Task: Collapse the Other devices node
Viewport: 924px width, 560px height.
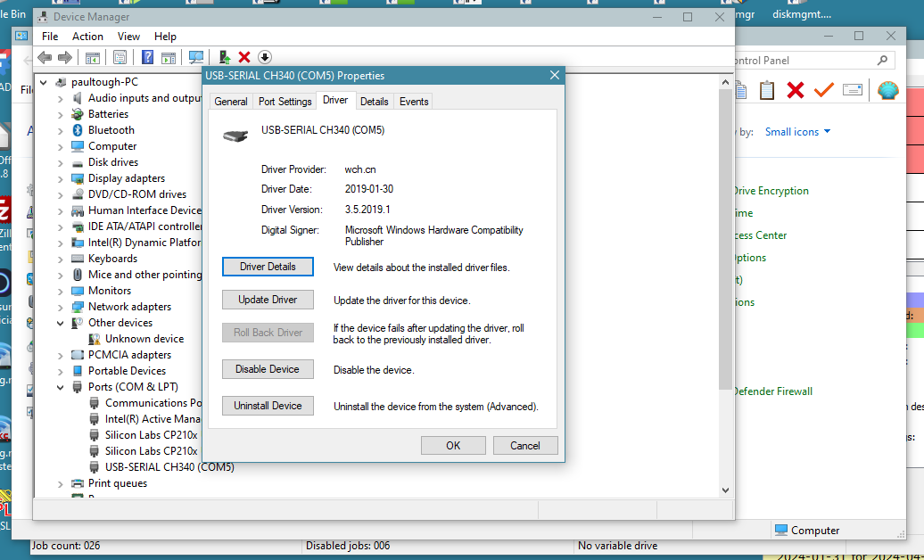Action: tap(60, 323)
